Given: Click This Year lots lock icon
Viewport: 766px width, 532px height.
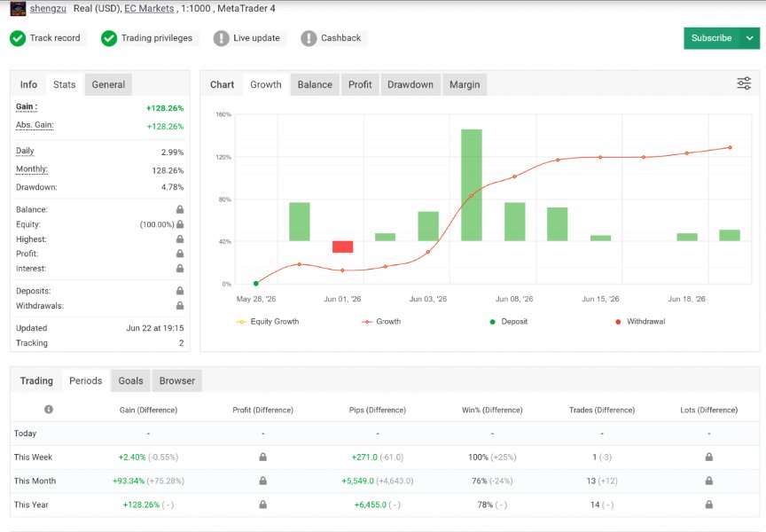Looking at the screenshot, I should pyautogui.click(x=709, y=505).
